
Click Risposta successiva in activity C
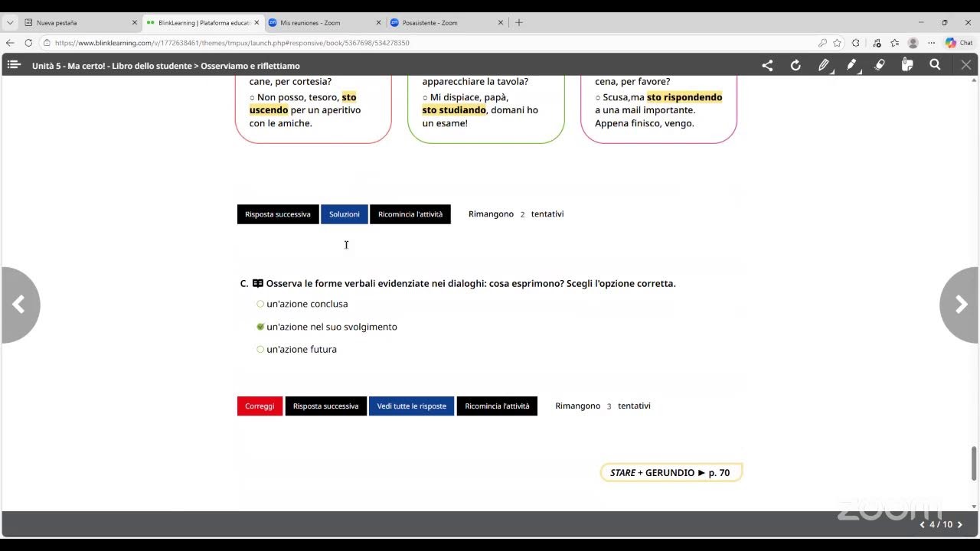(325, 406)
